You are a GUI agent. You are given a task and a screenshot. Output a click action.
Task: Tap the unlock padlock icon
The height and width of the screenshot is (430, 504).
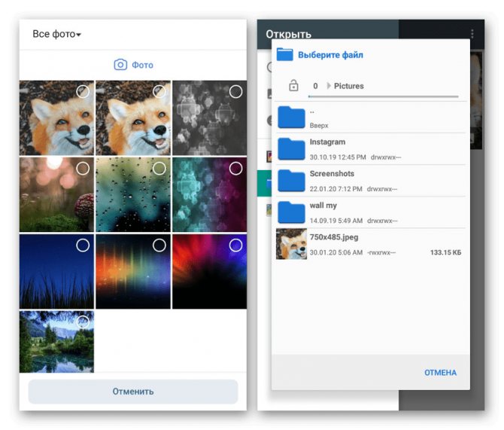(x=293, y=86)
